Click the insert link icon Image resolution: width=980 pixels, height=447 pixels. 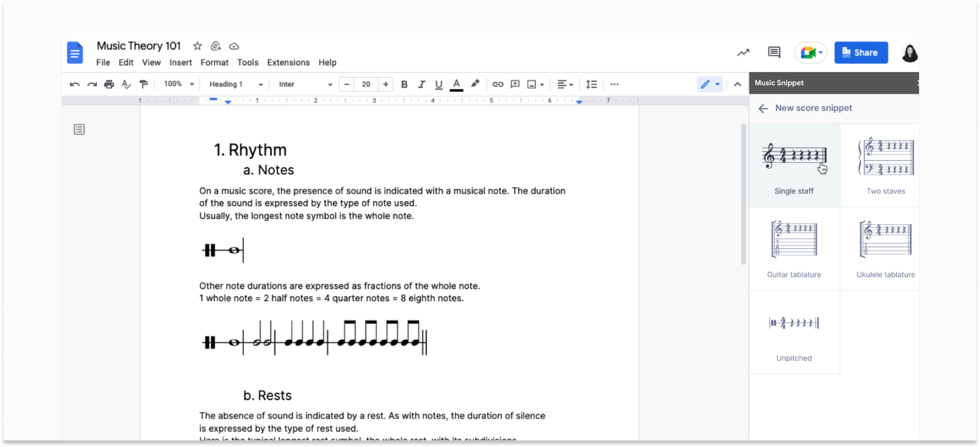tap(498, 84)
